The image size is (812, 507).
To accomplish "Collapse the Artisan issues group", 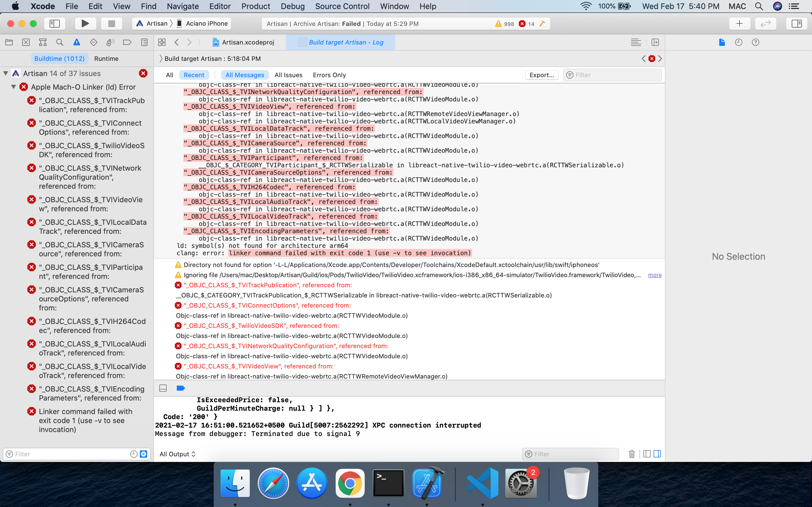I will pyautogui.click(x=6, y=73).
